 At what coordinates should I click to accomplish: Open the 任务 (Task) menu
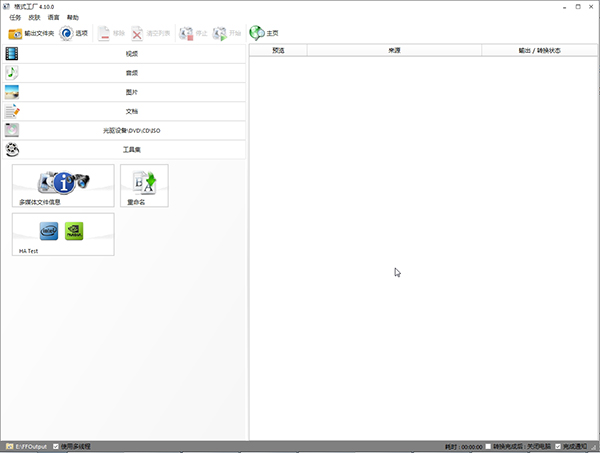coord(15,18)
